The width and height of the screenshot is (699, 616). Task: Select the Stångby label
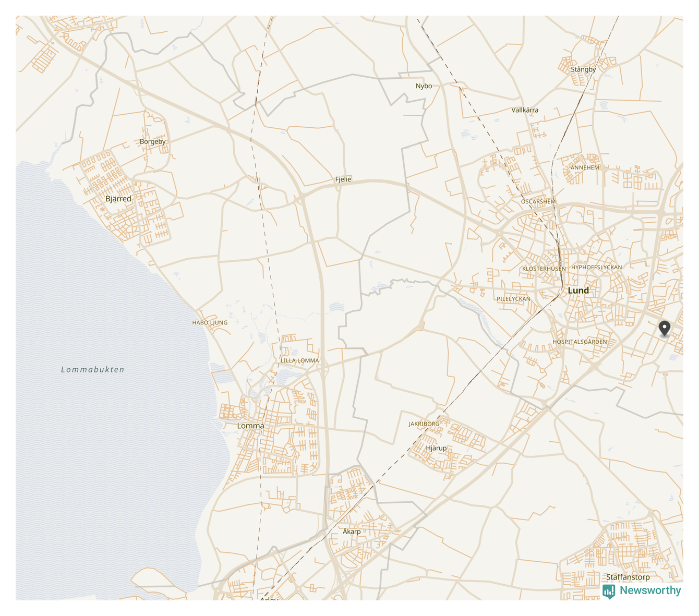tap(583, 69)
